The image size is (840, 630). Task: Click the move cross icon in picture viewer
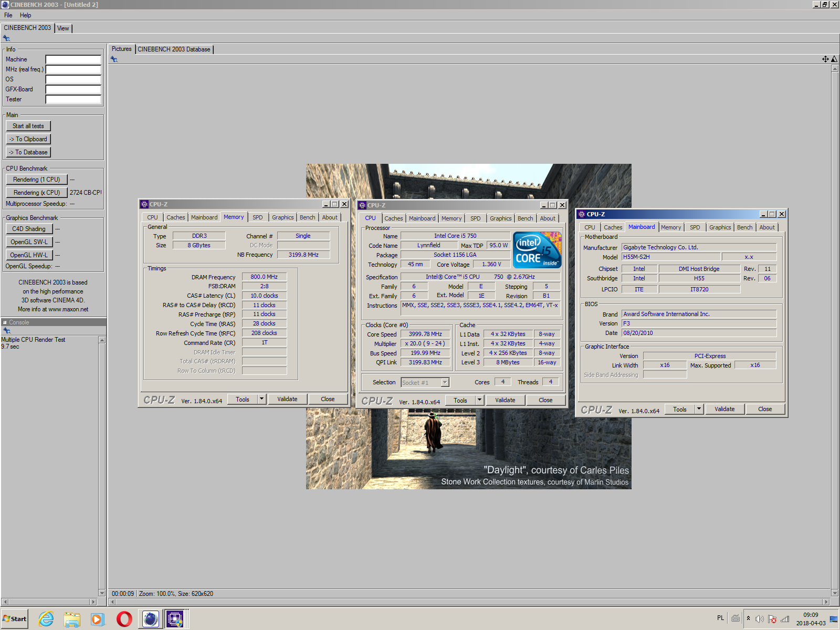tap(825, 59)
